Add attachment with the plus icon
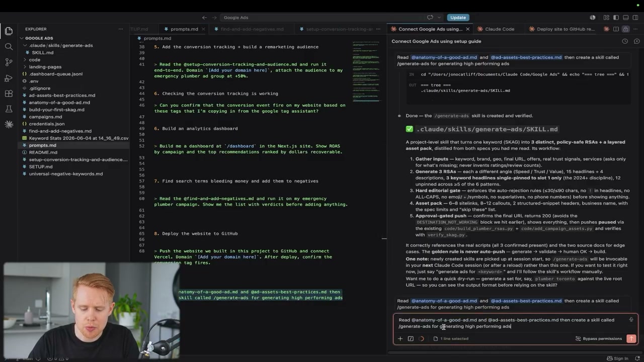644x362 pixels. point(400,339)
